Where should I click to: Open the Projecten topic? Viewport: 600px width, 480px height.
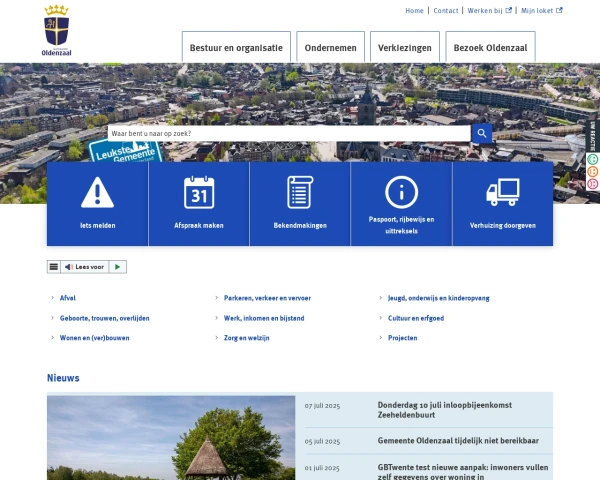pos(403,338)
